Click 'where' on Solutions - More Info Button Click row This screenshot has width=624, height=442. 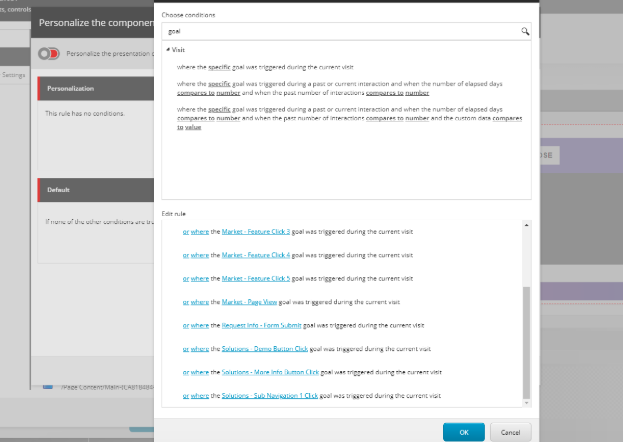tap(200, 372)
